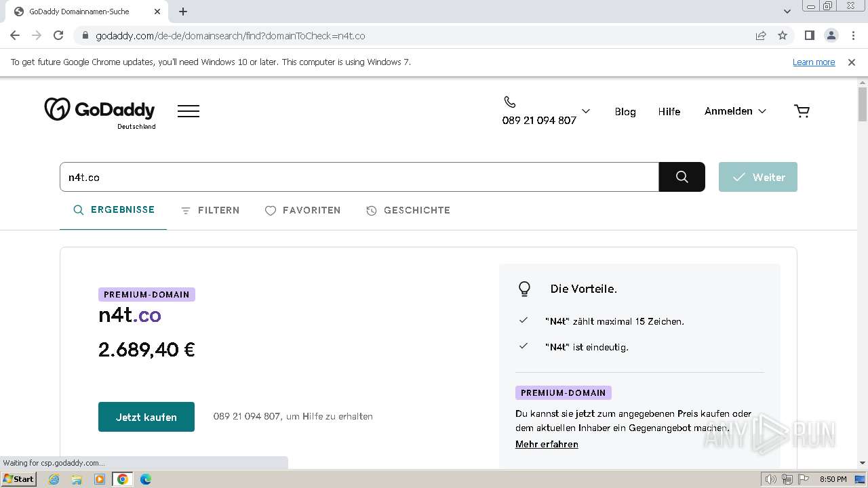
Task: Open the Favoriten tab
Action: coord(302,211)
